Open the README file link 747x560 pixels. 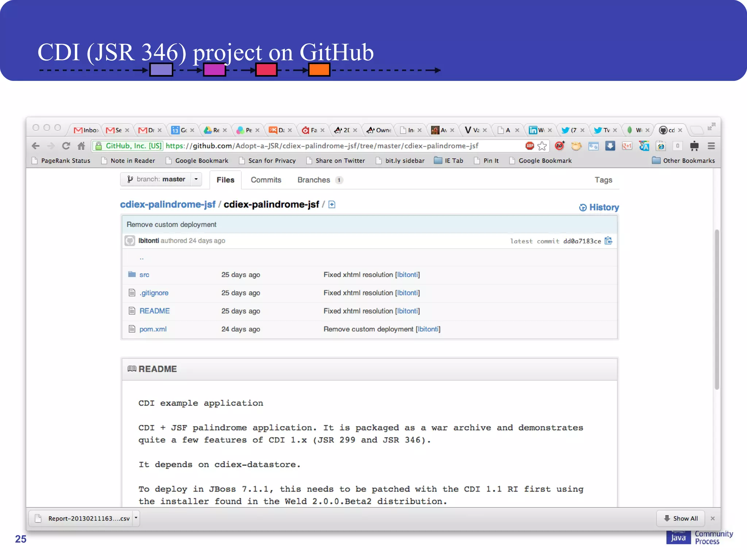(x=155, y=311)
